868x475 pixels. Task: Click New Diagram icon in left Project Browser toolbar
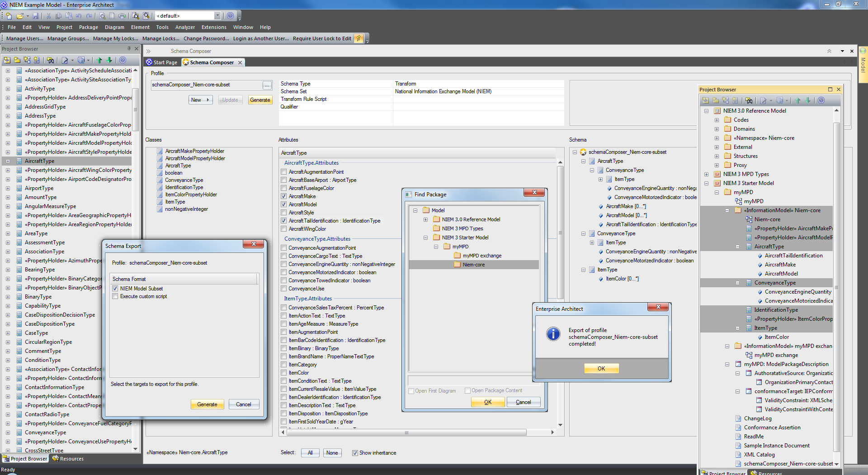click(27, 60)
